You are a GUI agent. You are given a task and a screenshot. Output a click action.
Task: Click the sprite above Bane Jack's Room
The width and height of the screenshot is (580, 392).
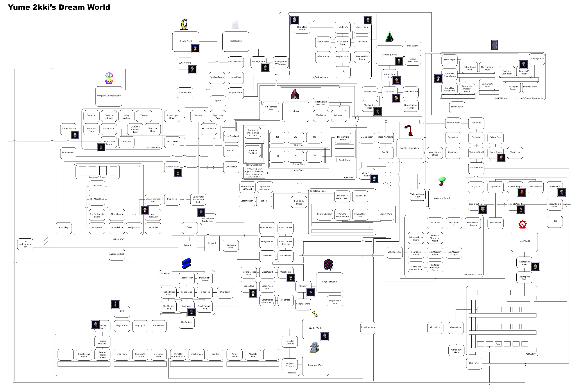523,64
